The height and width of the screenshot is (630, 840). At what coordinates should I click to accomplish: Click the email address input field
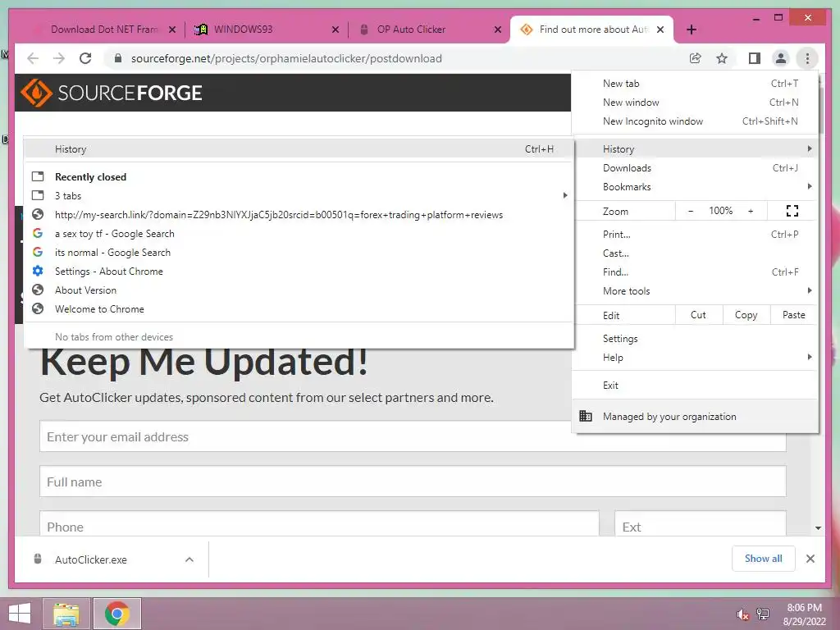[x=413, y=436]
